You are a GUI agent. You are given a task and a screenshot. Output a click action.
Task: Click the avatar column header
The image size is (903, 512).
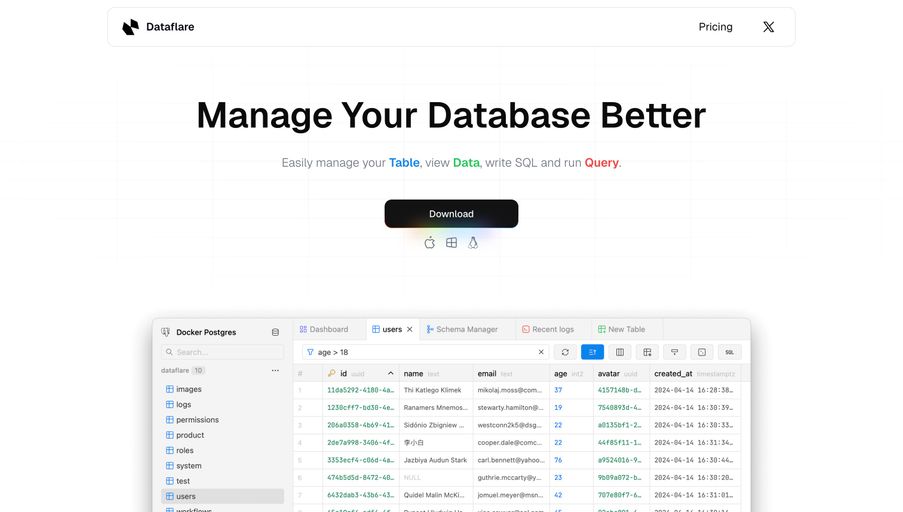pyautogui.click(x=621, y=374)
